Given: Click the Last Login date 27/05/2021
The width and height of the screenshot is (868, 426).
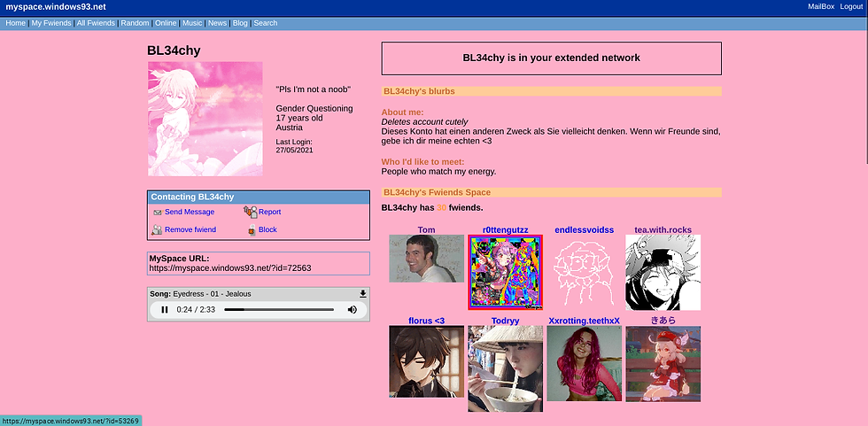Looking at the screenshot, I should pyautogui.click(x=294, y=150).
